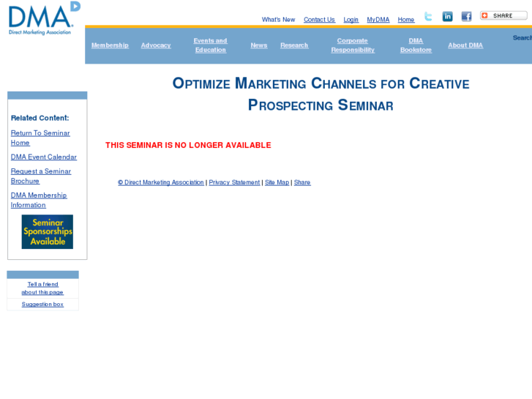Go to Corporate Responsibility section

353,45
